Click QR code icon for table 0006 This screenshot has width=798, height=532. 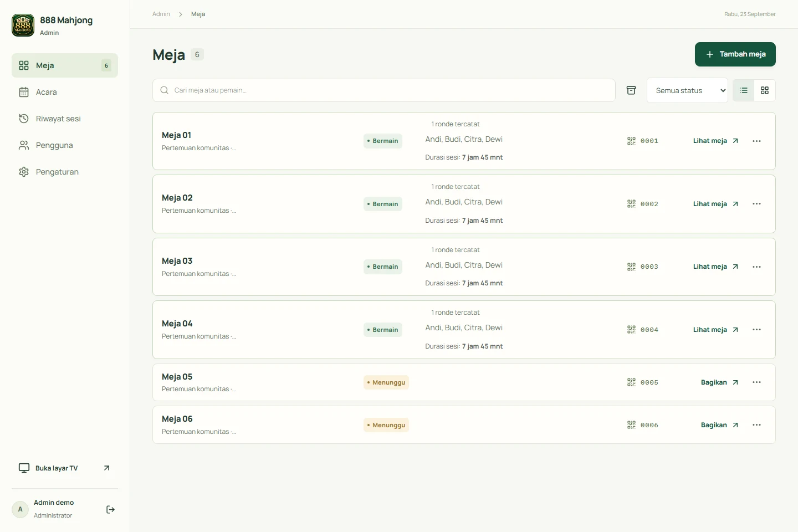coord(631,425)
